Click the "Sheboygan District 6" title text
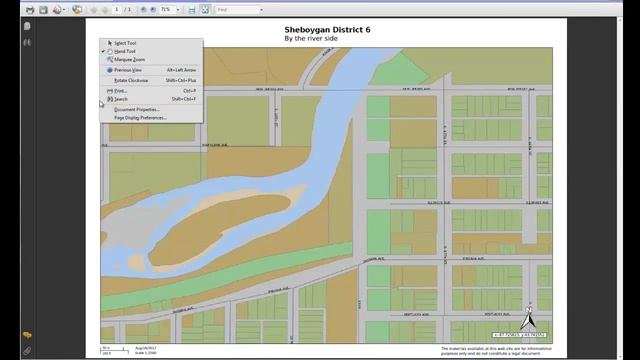 tap(327, 29)
